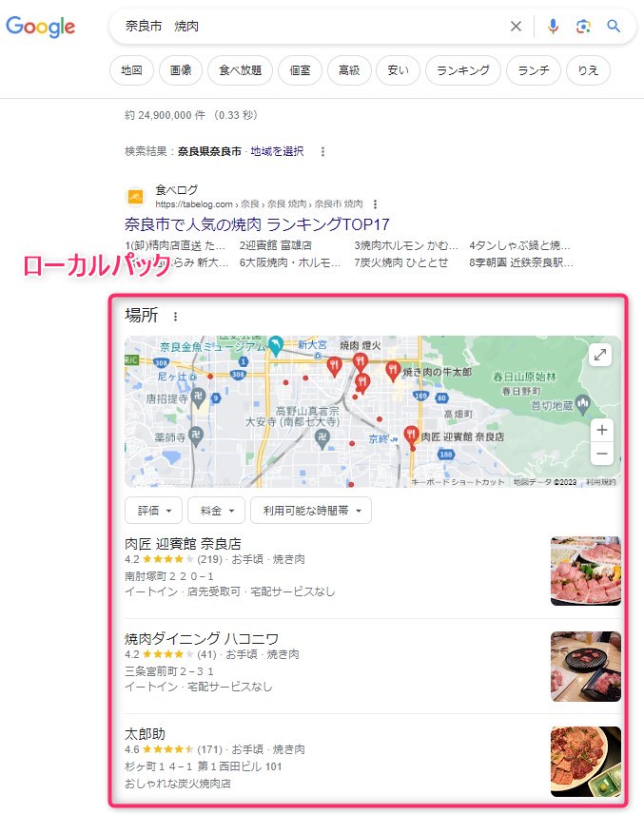Expand the 利用可能な時間帯 hours dropdown
Image resolution: width=644 pixels, height=814 pixels.
point(311,511)
